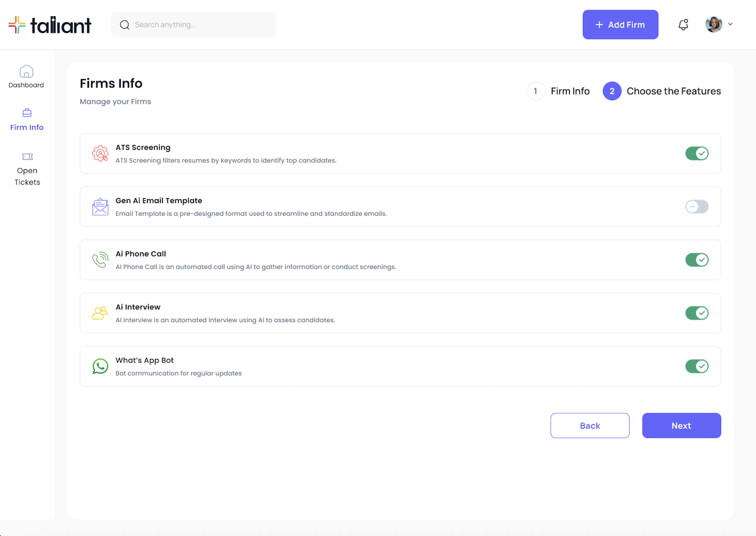Click the Ai Interview people icon
The image size is (756, 536).
coord(100,313)
